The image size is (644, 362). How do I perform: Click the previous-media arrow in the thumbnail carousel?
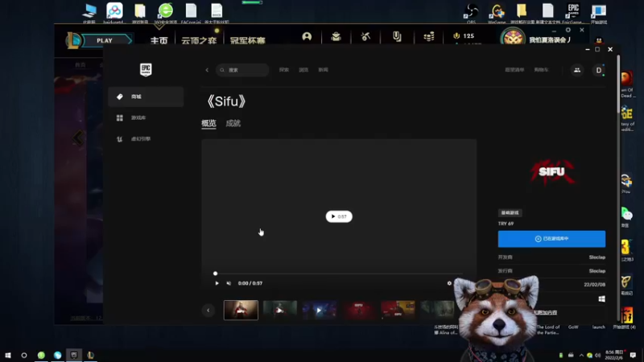point(208,311)
